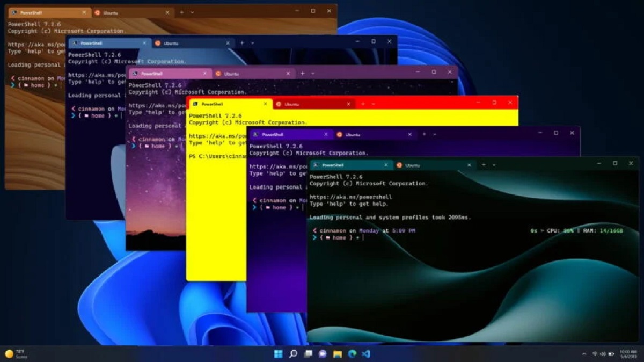Switch to the Ubuntu tab in the blue window
The width and height of the screenshot is (644, 362).
(x=193, y=42)
